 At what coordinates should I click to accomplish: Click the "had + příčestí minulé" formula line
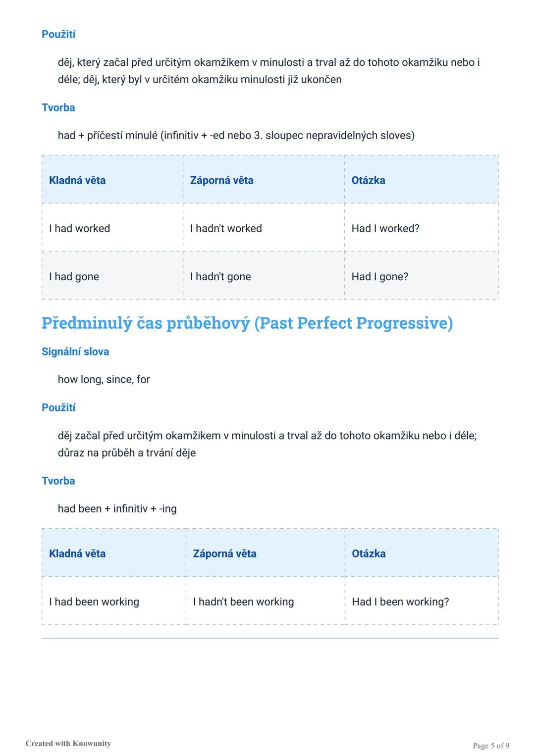tap(236, 135)
